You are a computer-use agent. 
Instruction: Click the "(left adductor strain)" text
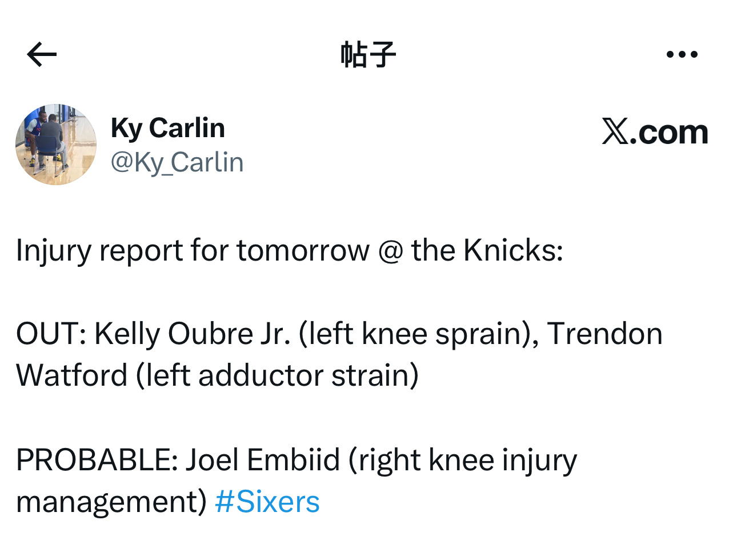coord(277,375)
